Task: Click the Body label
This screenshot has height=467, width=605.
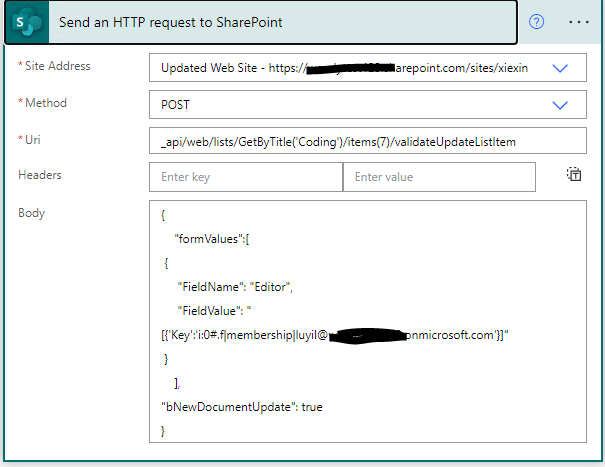Action: (x=32, y=213)
